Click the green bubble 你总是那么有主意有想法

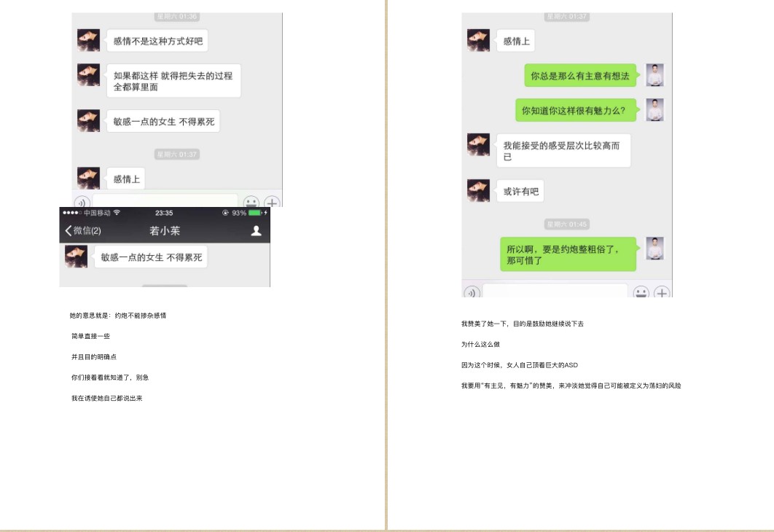(580, 76)
